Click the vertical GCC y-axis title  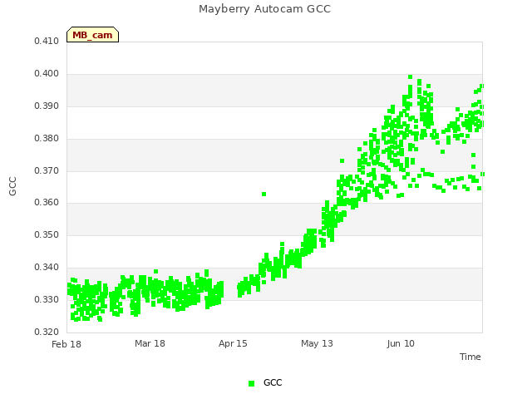pos(12,186)
